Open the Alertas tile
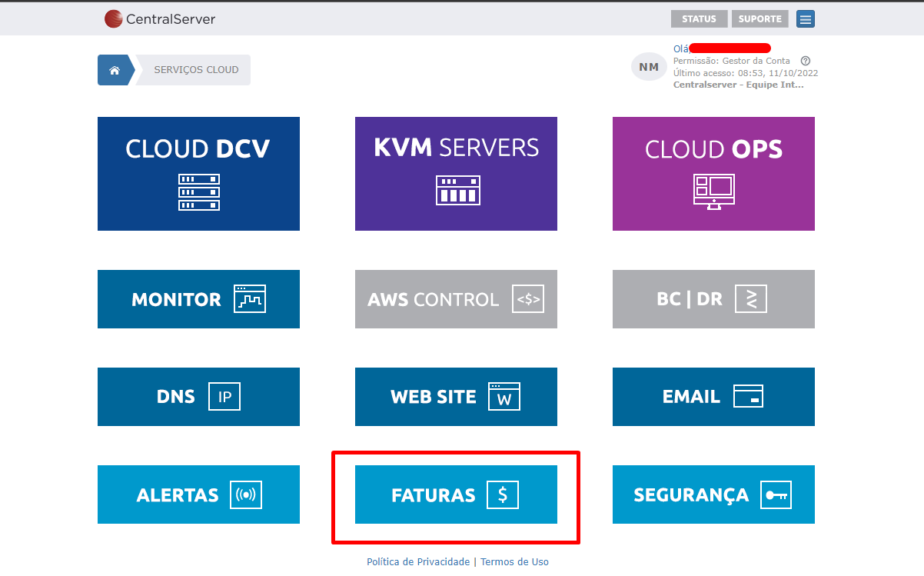Image resolution: width=924 pixels, height=576 pixels. 198,494
